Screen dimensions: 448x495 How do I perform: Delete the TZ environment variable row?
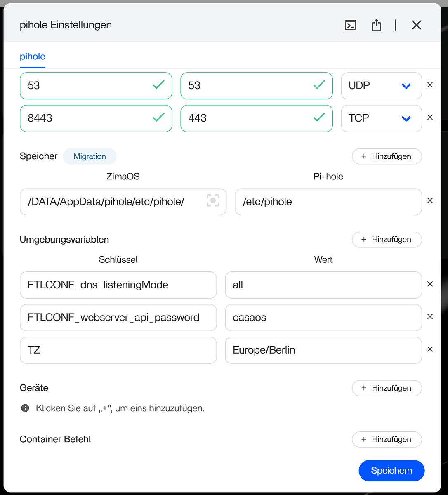430,349
